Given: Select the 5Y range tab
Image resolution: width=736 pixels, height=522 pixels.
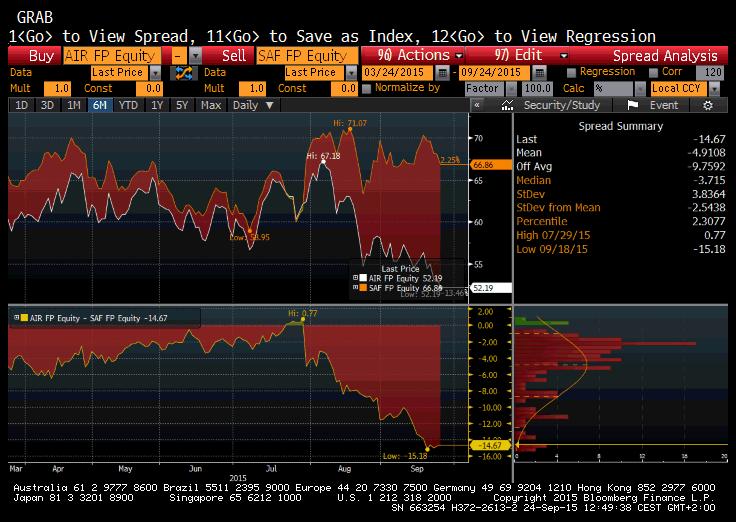Looking at the screenshot, I should pyautogui.click(x=182, y=105).
